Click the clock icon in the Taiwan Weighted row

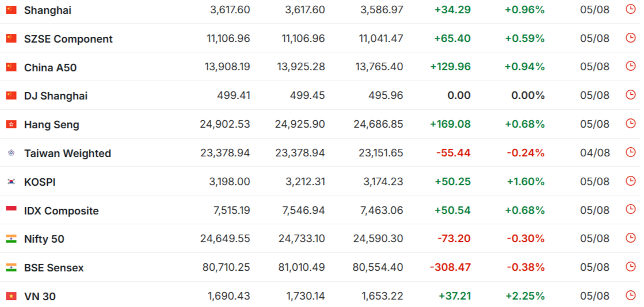630,152
